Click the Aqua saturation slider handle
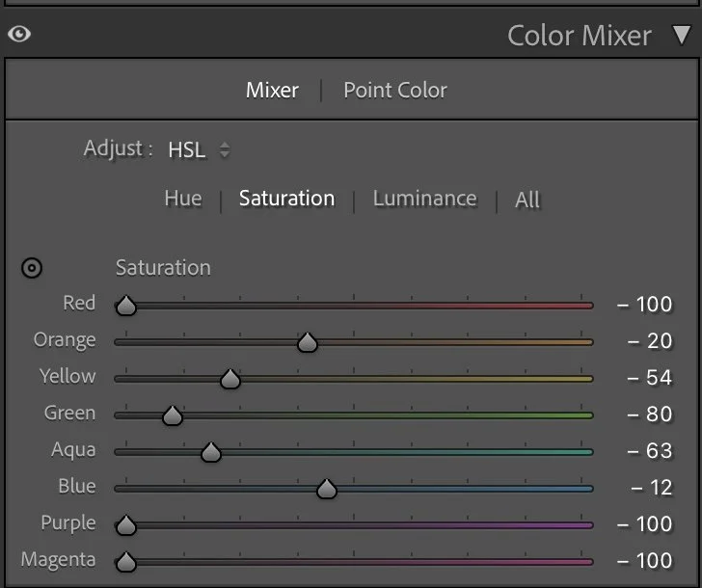Viewport: 702px width, 588px height. point(211,452)
